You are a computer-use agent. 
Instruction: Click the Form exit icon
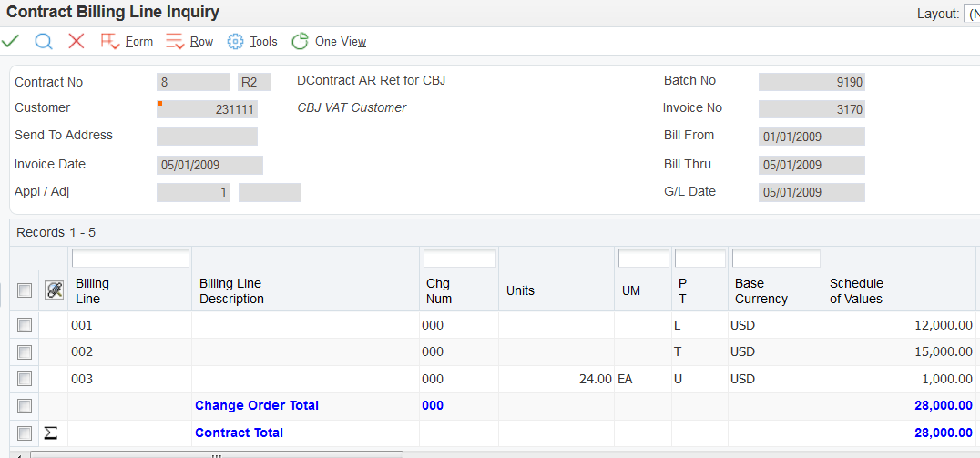coord(110,41)
